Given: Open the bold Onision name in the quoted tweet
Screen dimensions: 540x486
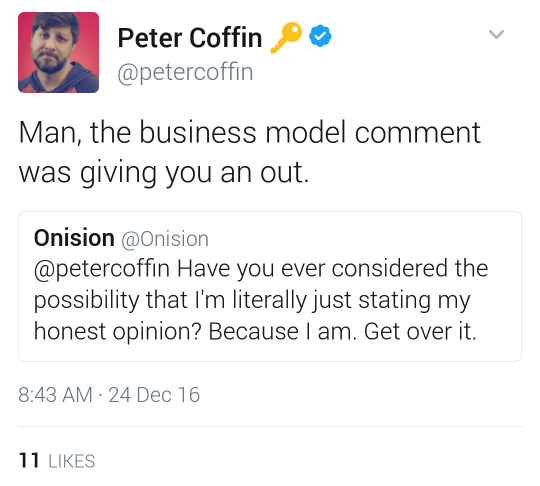Looking at the screenshot, I should (x=74, y=238).
